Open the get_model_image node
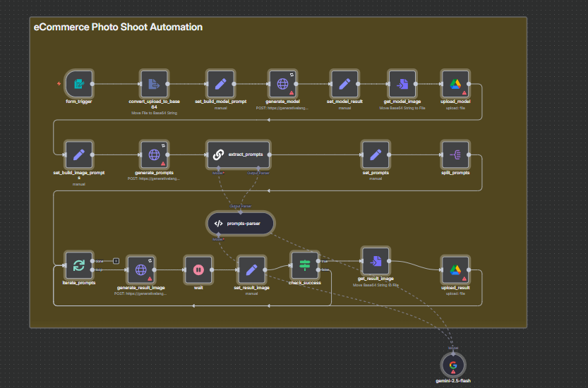The height and width of the screenshot is (388, 588). point(402,84)
